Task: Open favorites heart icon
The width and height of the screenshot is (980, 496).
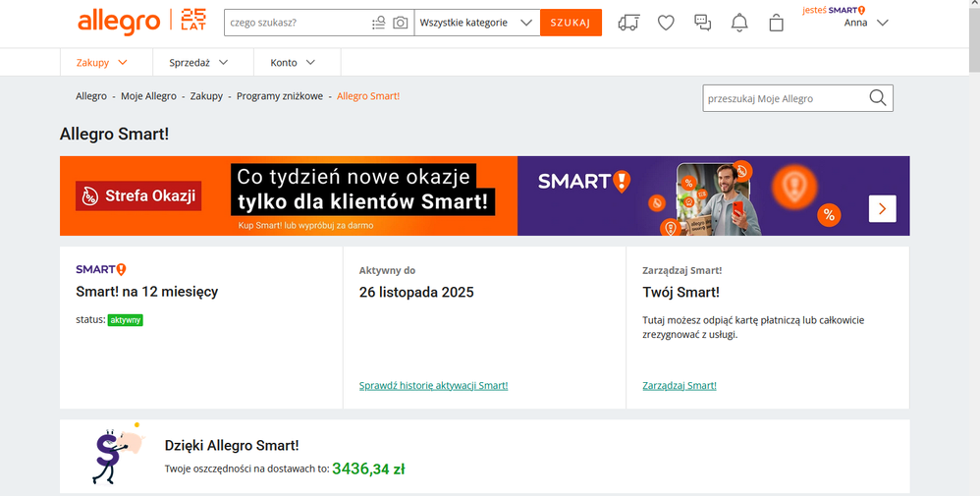Action: click(666, 24)
